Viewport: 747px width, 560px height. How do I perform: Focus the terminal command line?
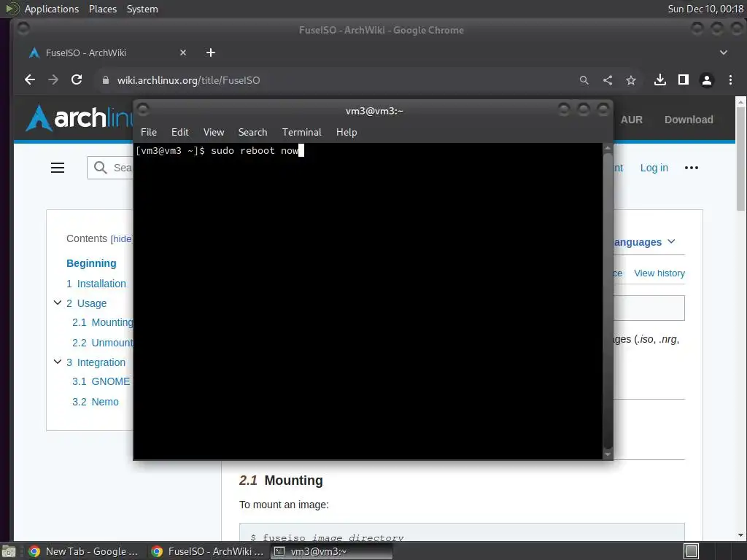point(368,301)
